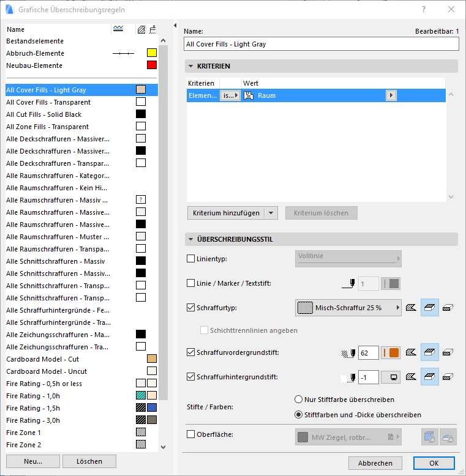Uncheck the Schraffurvordergrundstift checkbox
The image size is (466, 476).
pos(190,352)
